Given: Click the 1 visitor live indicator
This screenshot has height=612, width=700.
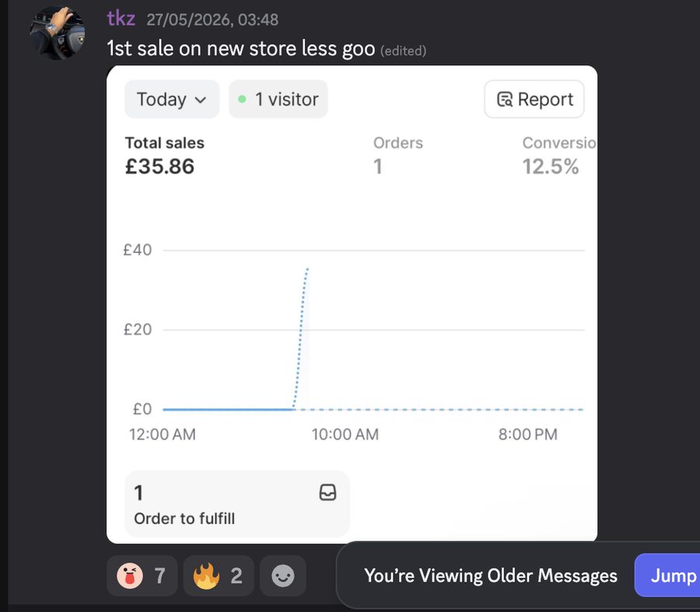Looking at the screenshot, I should tap(278, 99).
